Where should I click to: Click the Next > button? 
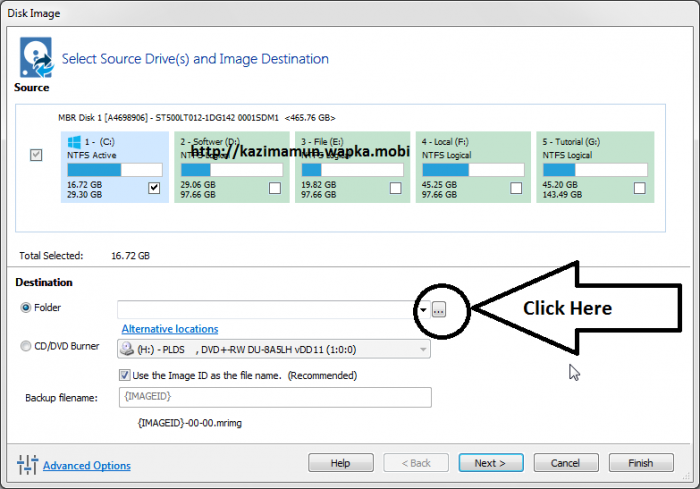[491, 463]
